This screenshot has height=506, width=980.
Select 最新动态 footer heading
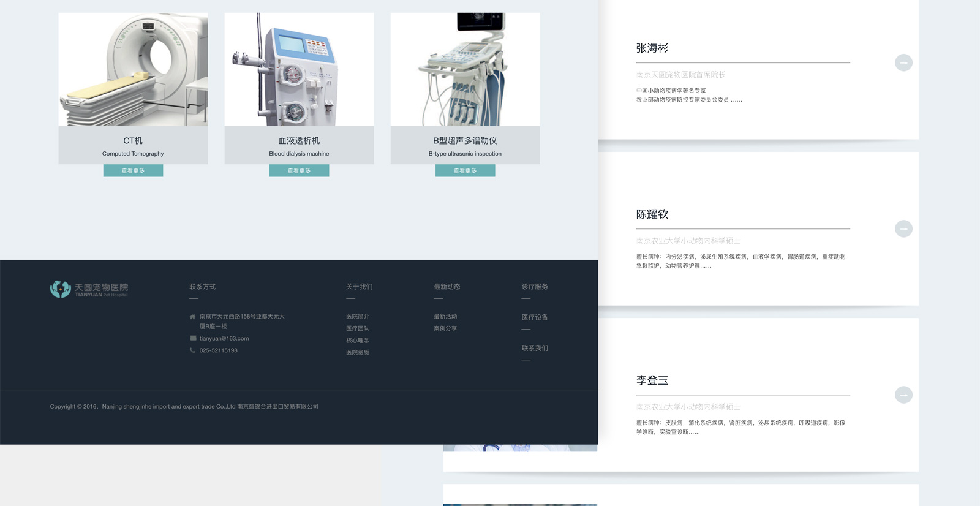coord(447,287)
